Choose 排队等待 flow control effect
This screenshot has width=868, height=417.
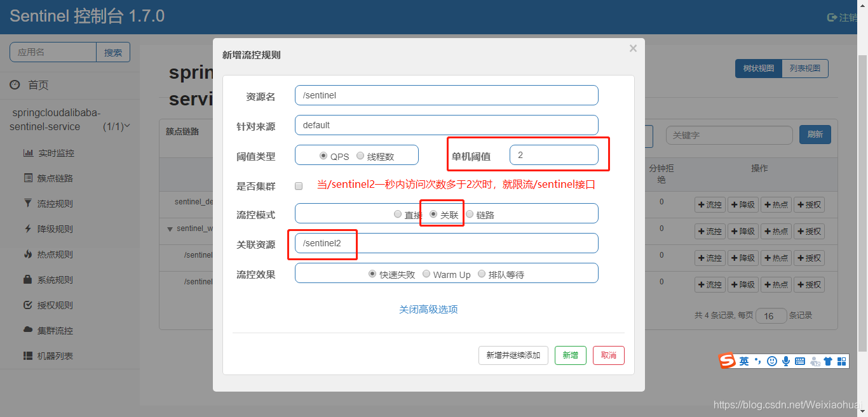482,274
